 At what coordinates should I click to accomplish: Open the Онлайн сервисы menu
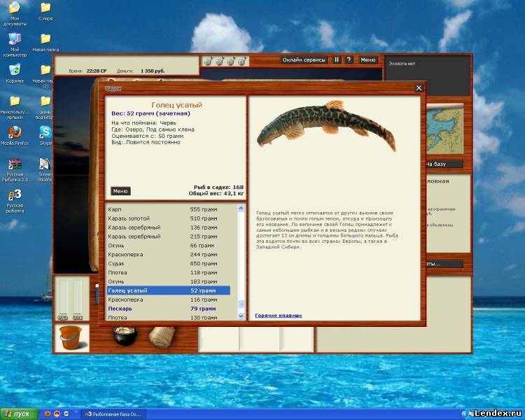[x=304, y=60]
